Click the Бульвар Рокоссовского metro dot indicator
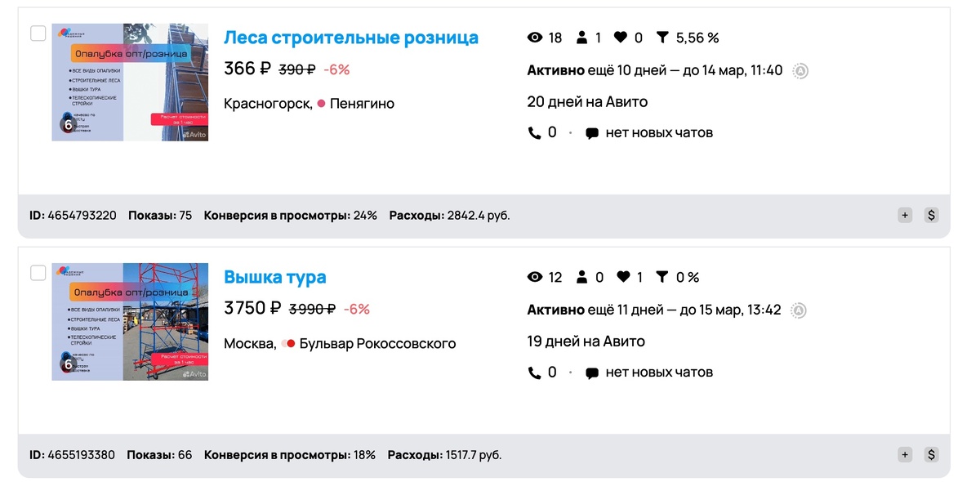Viewport: 980px width, 482px height. click(292, 343)
